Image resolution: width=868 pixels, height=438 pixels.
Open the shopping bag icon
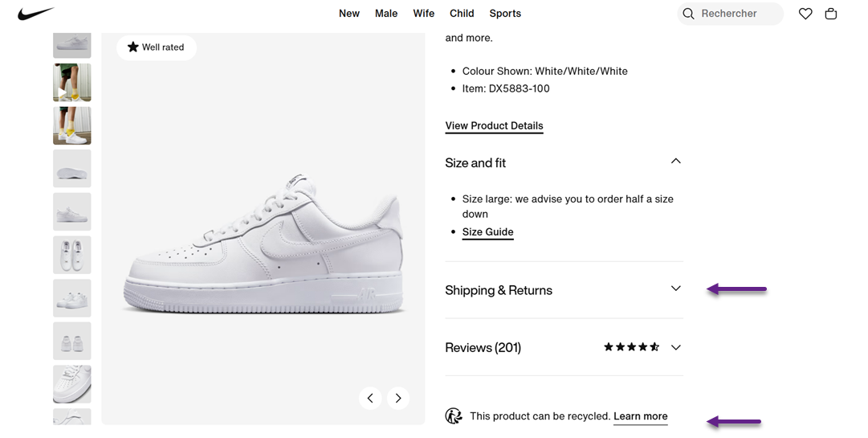click(x=831, y=14)
